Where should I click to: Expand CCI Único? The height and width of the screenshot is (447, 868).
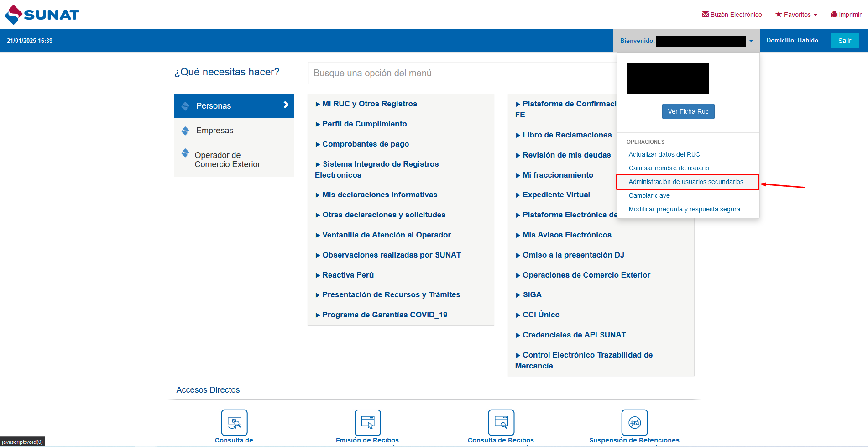click(x=538, y=315)
